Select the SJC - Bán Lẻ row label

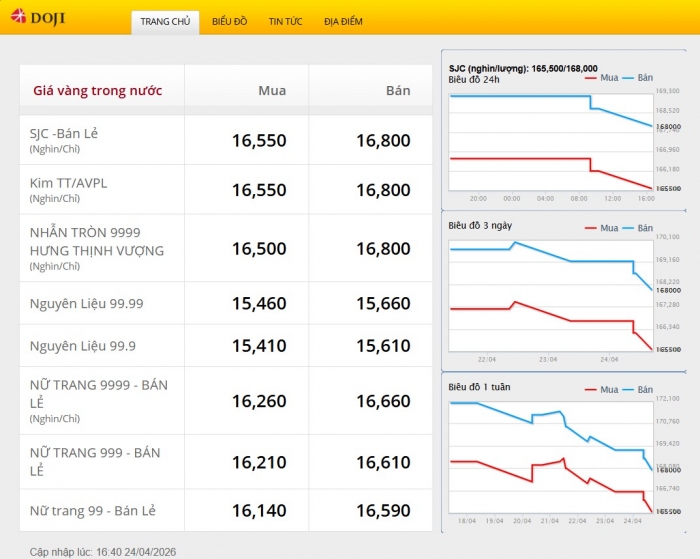(x=64, y=133)
